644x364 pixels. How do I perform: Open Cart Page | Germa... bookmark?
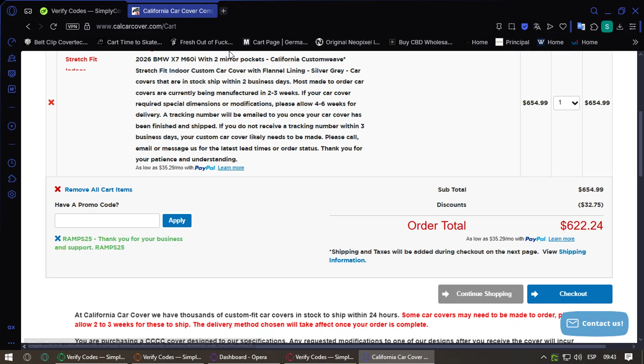[276, 42]
